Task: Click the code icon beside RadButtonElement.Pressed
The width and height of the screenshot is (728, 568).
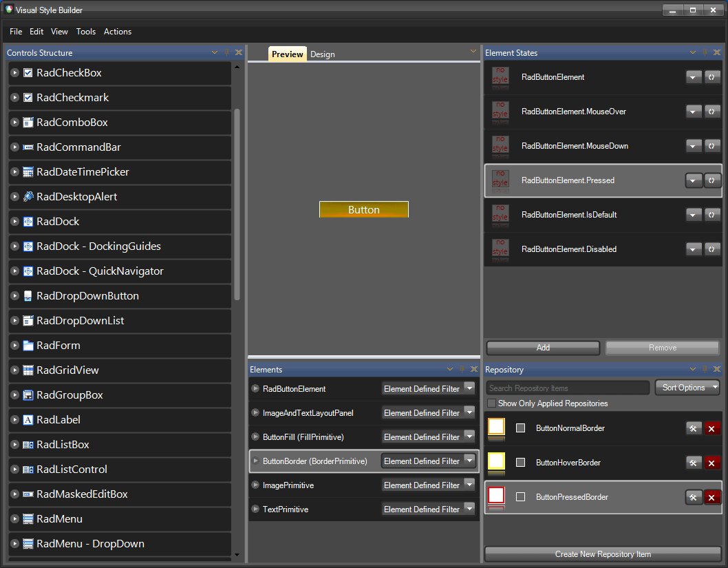Action: pyautogui.click(x=712, y=180)
